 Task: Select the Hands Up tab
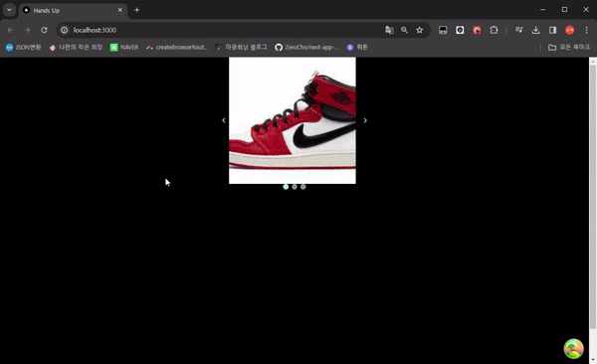[73, 10]
